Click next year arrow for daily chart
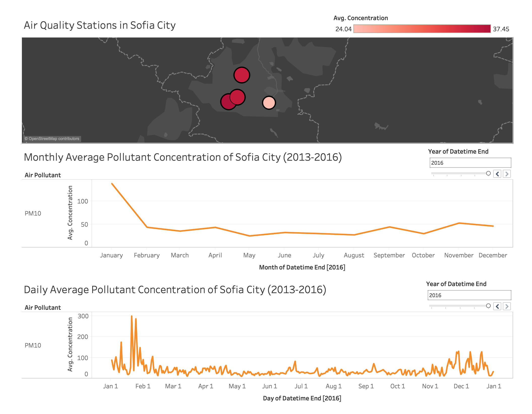Screen dimensions: 532x414 pos(507,306)
